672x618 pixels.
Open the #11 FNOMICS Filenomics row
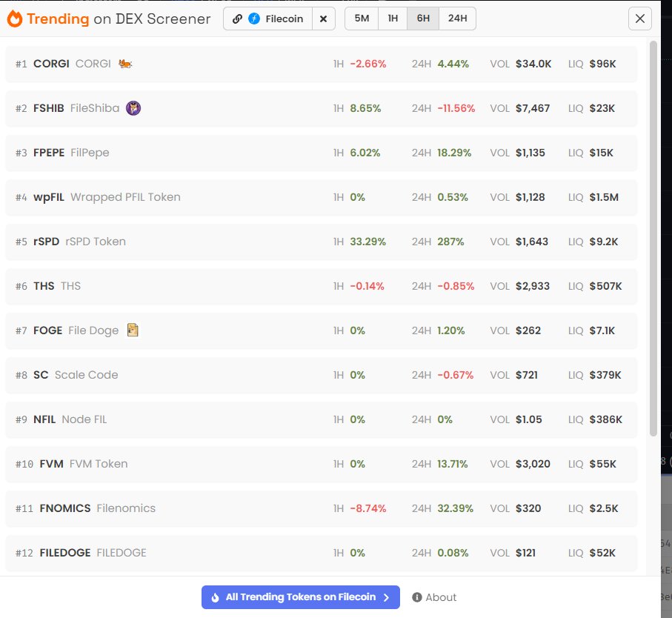[x=321, y=508]
